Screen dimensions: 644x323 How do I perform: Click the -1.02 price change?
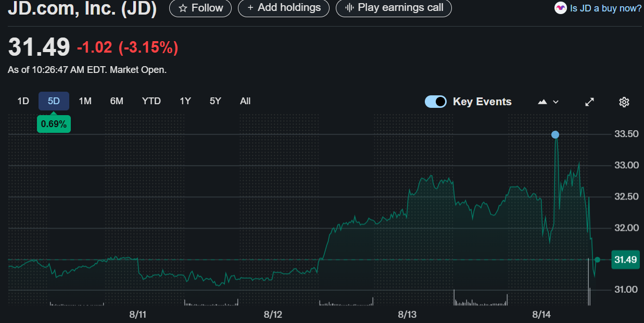pos(94,48)
